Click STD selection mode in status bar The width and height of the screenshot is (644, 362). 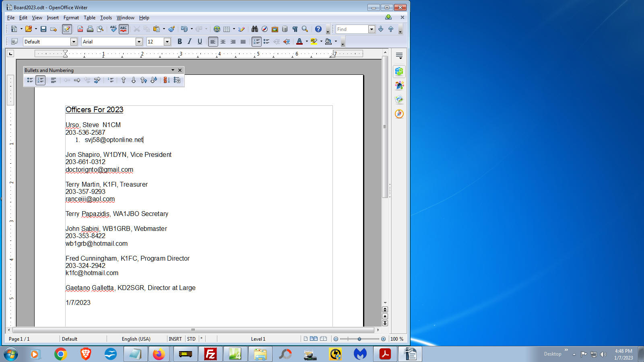click(x=192, y=339)
